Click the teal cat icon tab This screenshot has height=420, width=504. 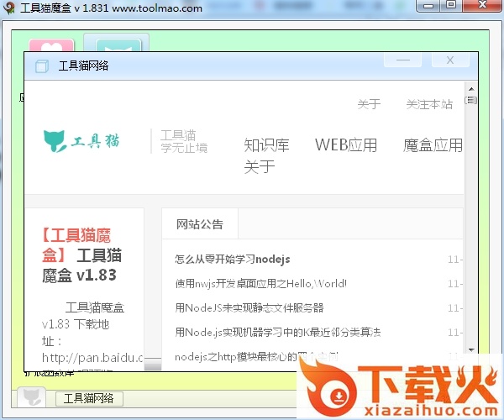tap(118, 45)
